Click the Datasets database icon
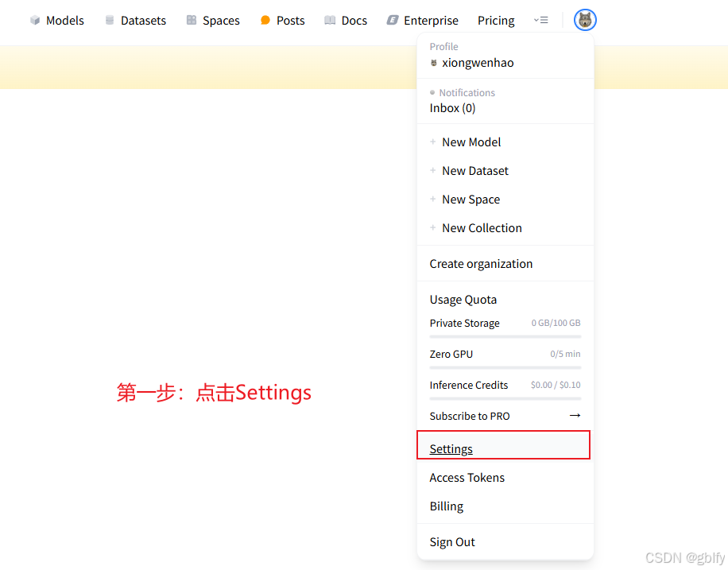The image size is (728, 570). tap(110, 21)
